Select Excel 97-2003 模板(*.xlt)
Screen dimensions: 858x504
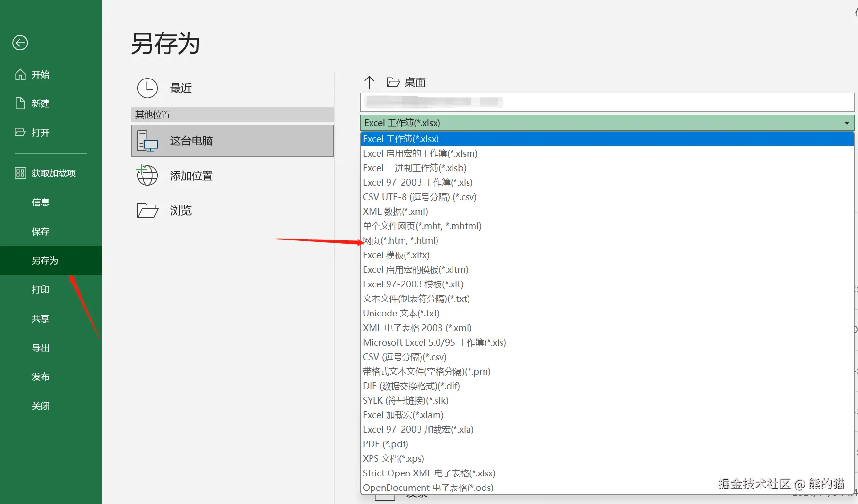tap(607, 284)
